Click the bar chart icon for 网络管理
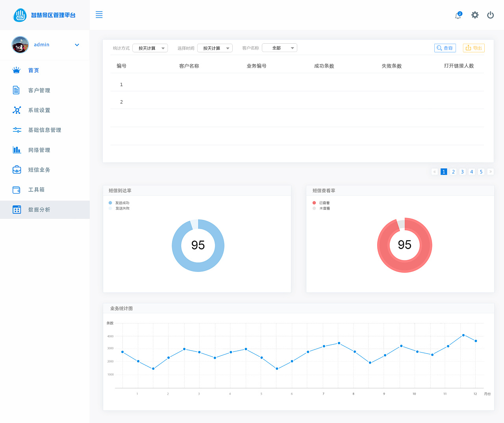Viewport: 504px width, 423px height. click(x=17, y=150)
